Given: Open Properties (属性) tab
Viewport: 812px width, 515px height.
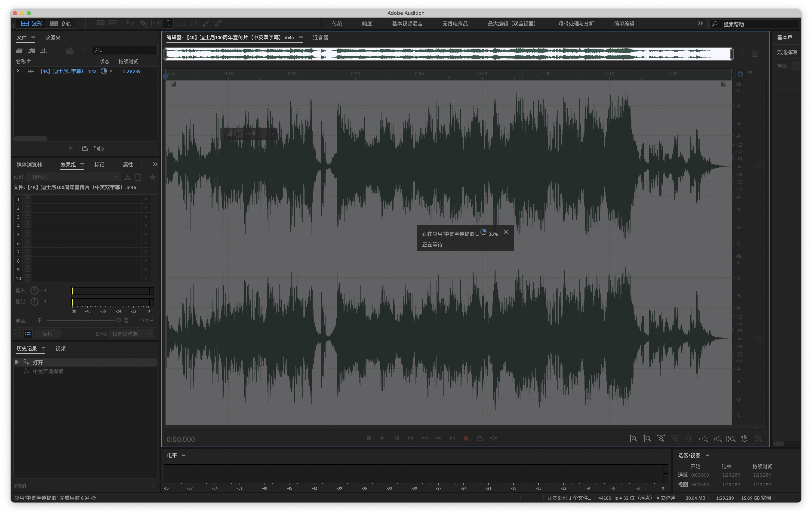Looking at the screenshot, I should coord(128,165).
